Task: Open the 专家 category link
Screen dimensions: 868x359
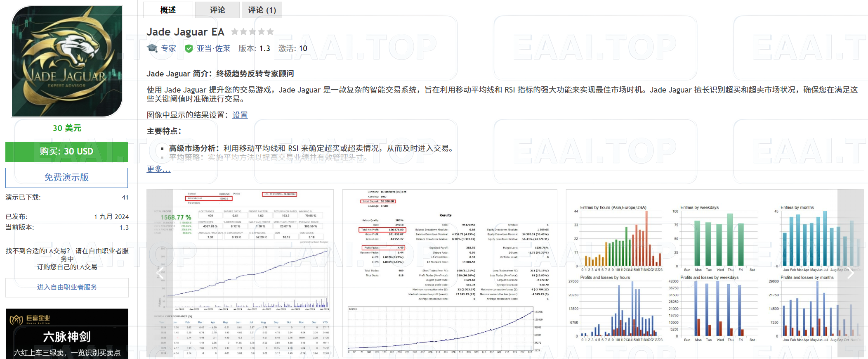Action: pos(168,48)
